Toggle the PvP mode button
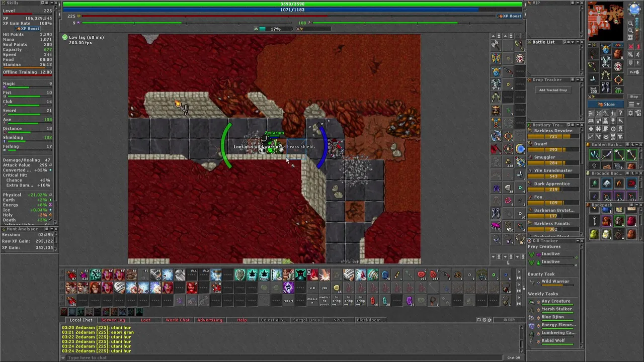The height and width of the screenshot is (362, 644). [x=634, y=72]
